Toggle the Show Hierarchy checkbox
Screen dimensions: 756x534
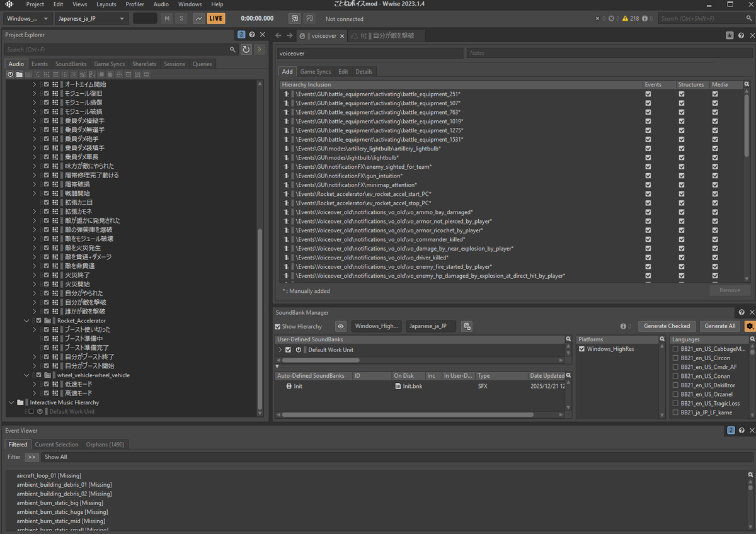(278, 326)
